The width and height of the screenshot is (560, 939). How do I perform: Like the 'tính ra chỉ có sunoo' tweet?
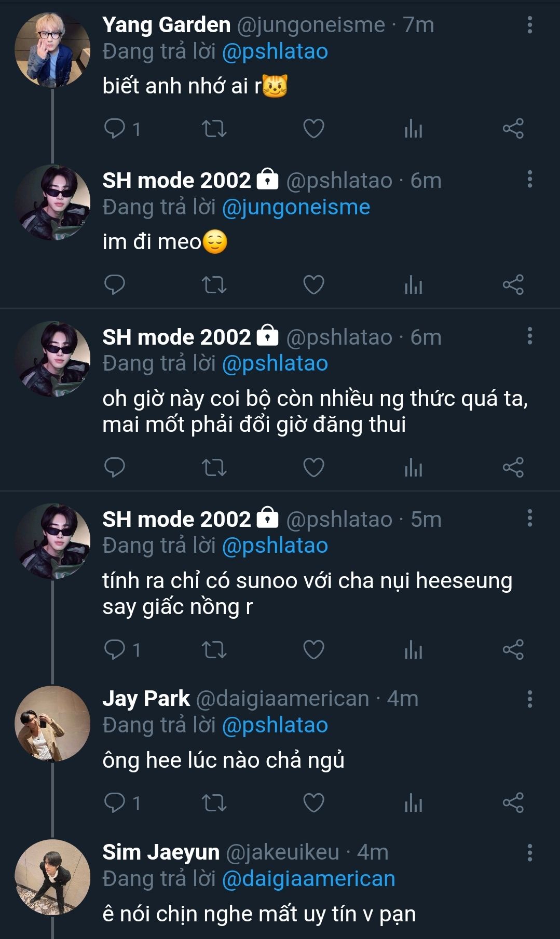pyautogui.click(x=313, y=649)
